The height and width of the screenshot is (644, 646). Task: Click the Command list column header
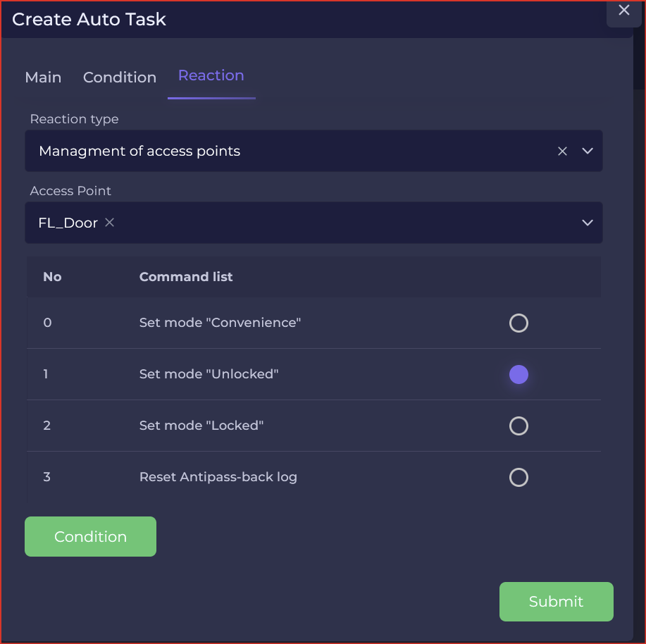[x=186, y=277]
